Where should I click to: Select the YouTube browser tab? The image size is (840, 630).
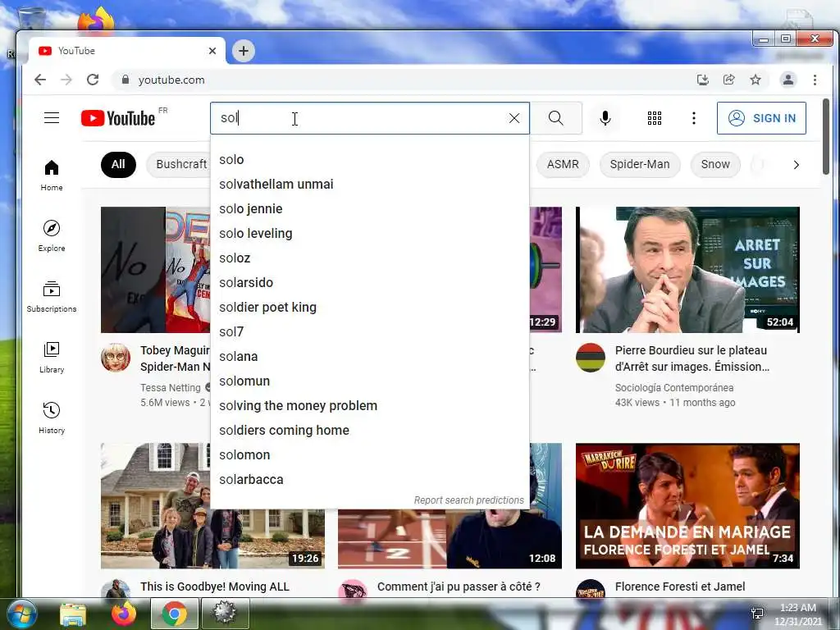click(x=126, y=51)
